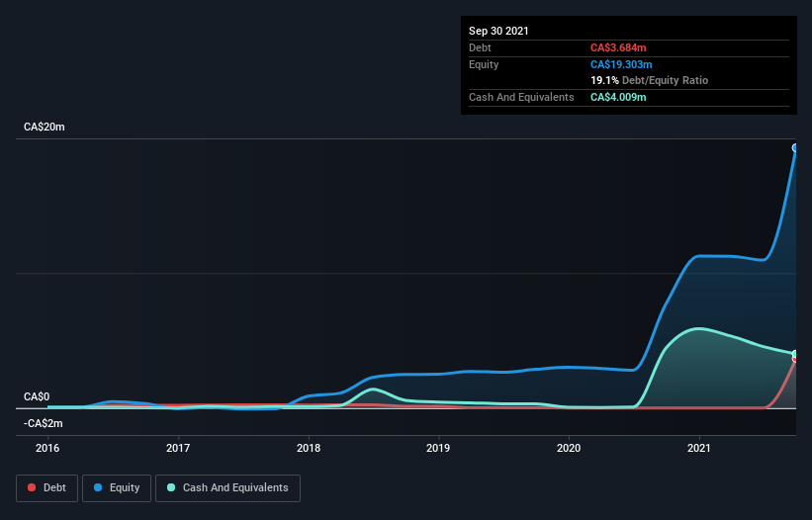The image size is (812, 520).
Task: Click Cash And Equivalents label in tooltip
Action: pos(521,97)
